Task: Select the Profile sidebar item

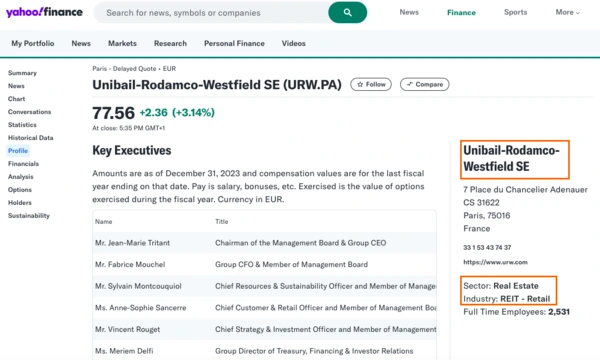Action: 18,151
